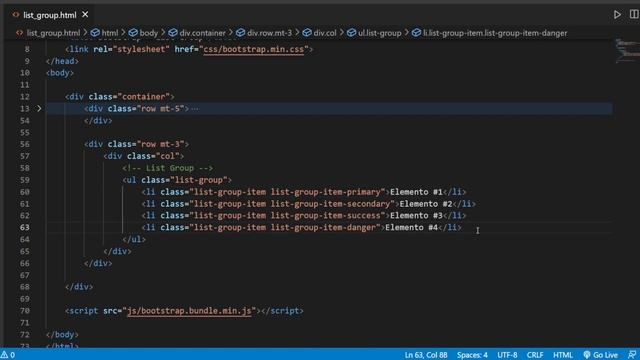Screen dimensions: 640x360
Task: Close the list_group.html tab
Action: [x=85, y=15]
